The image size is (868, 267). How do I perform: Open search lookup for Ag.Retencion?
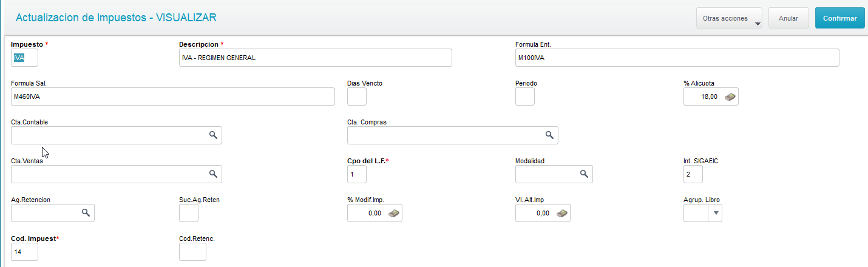pos(86,213)
